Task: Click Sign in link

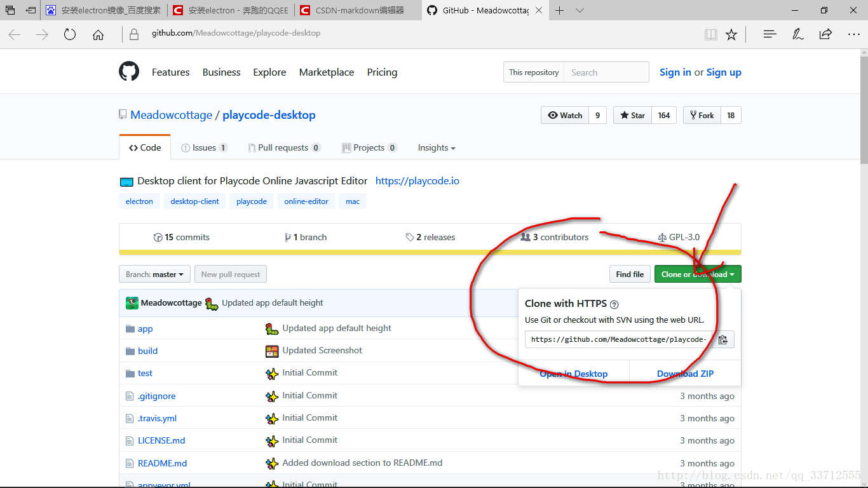Action: (x=675, y=72)
